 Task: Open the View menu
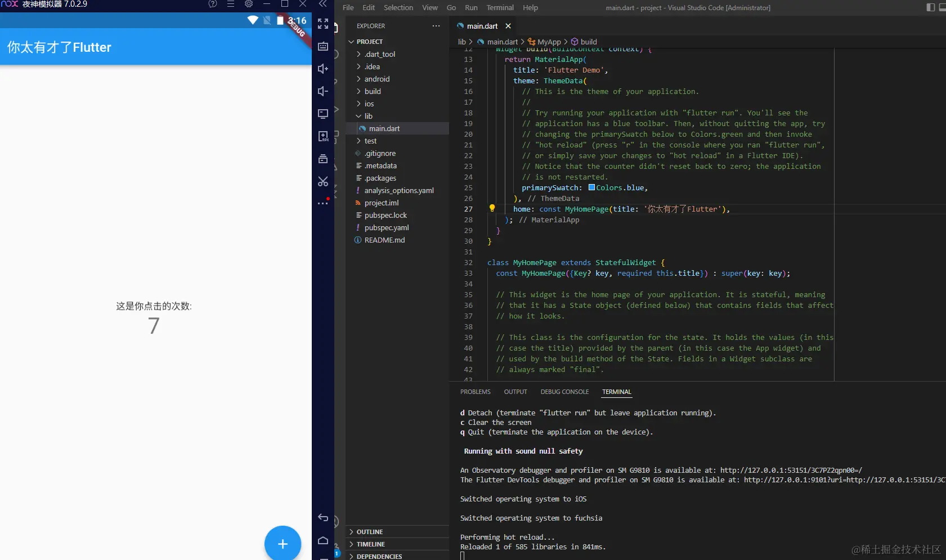(x=430, y=7)
